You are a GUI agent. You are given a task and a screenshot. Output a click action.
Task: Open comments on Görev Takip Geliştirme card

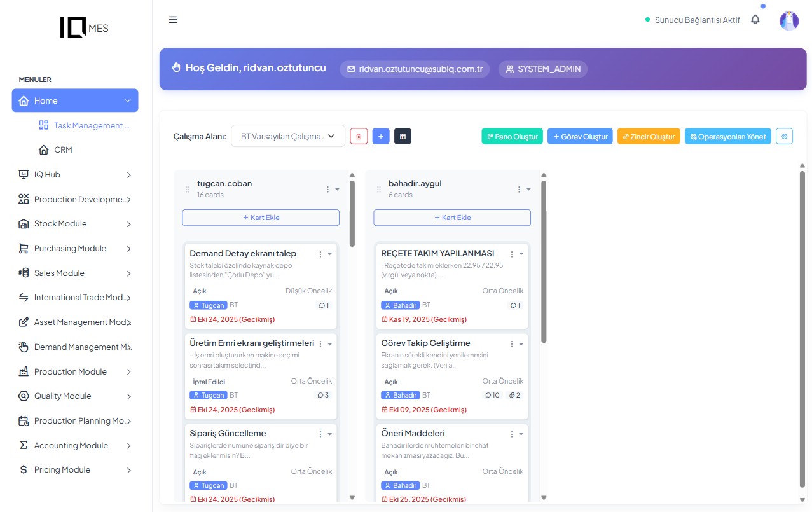tap(492, 395)
